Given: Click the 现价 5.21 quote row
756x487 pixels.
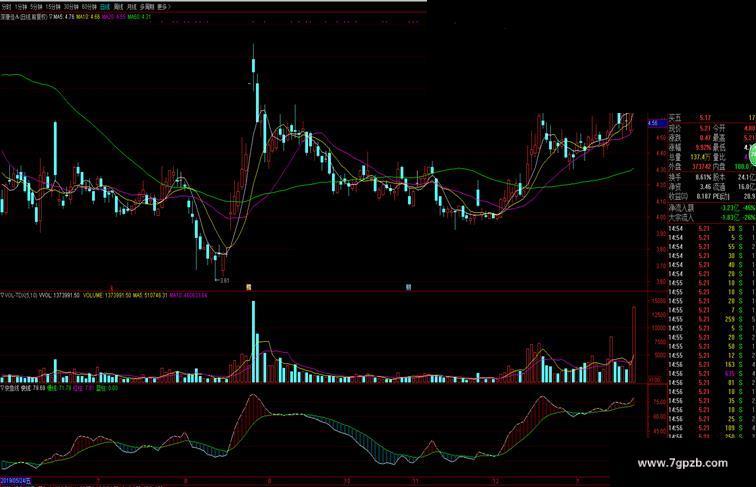Looking at the screenshot, I should (x=690, y=128).
